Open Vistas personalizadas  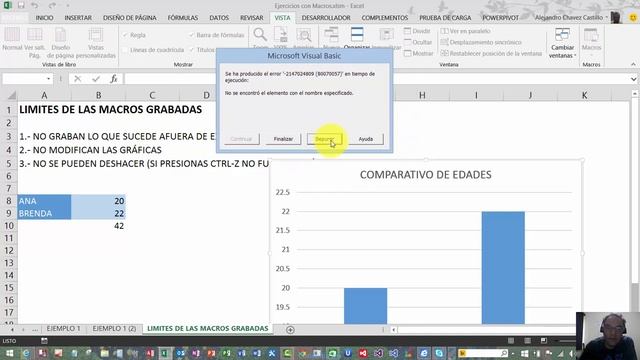point(96,42)
